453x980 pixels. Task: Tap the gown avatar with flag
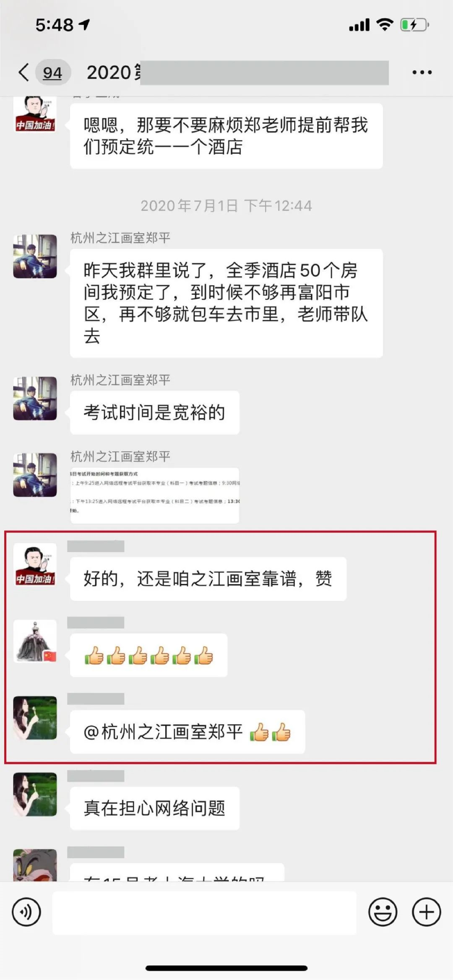tap(35, 641)
